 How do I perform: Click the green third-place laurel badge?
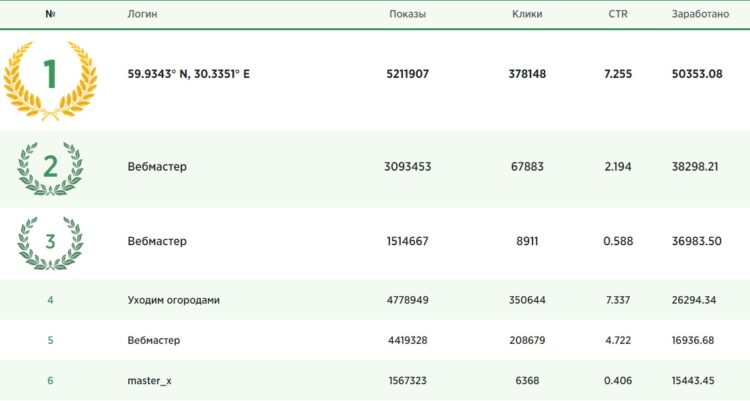tap(50, 242)
